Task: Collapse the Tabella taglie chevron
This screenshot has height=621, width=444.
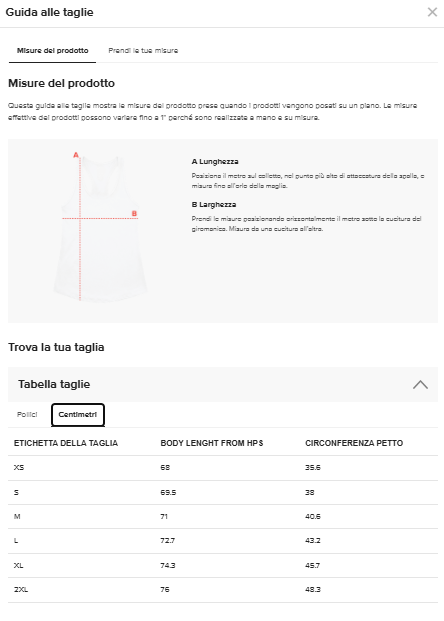Action: (420, 385)
